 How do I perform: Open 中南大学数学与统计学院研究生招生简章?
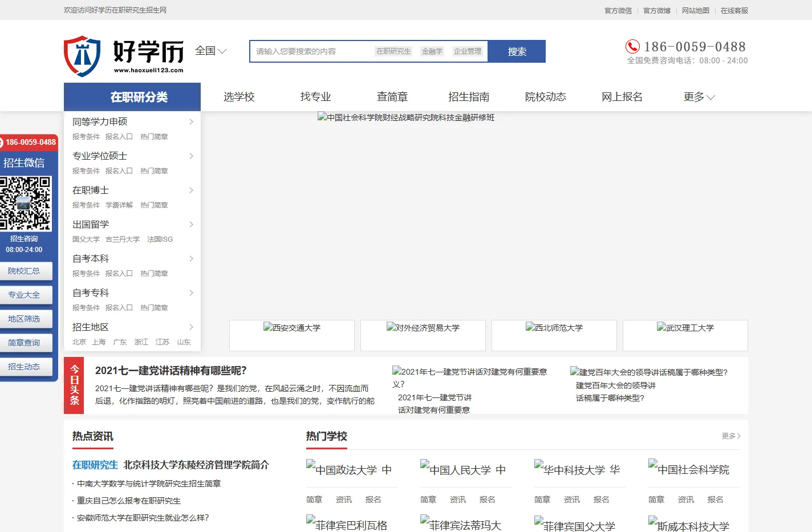pos(149,484)
